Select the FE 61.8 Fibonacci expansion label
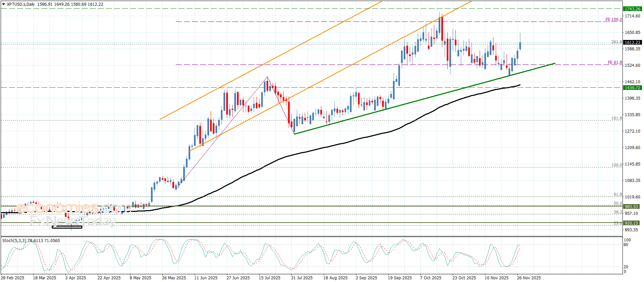 pyautogui.click(x=615, y=62)
